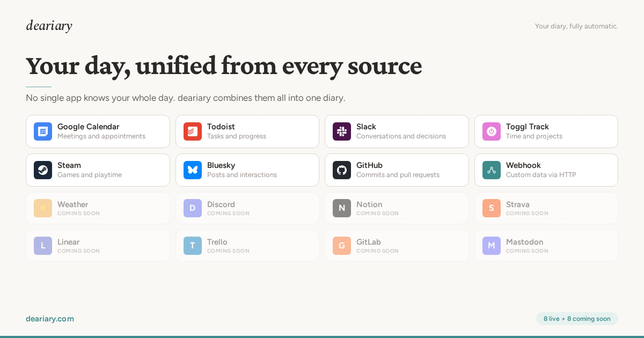Select the Toggl Track timer icon
Viewport: 644px width, 338px height.
pyautogui.click(x=492, y=131)
